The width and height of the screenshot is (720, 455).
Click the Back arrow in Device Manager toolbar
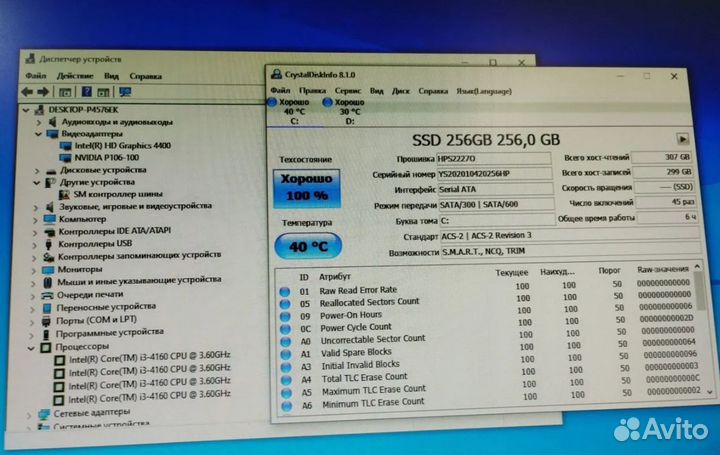pos(27,92)
